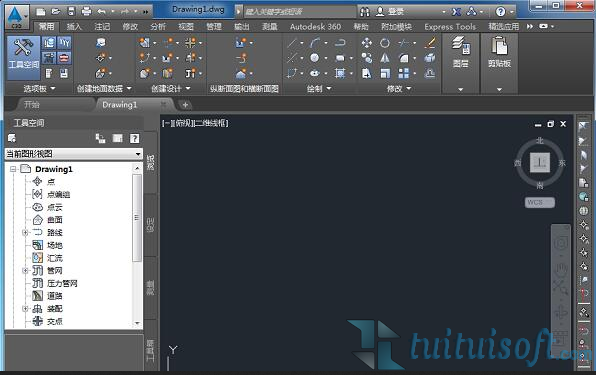Collapse the Drawing1 tree node

coord(13,169)
